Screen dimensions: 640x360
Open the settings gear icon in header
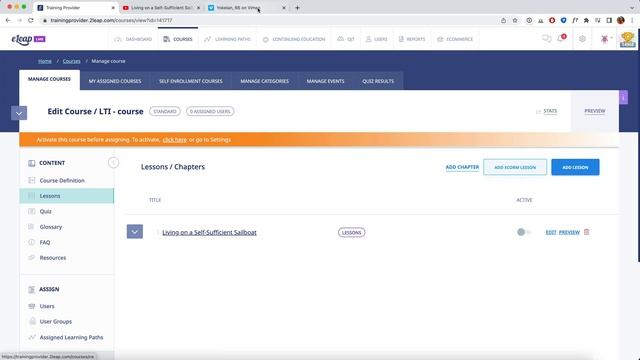(582, 39)
